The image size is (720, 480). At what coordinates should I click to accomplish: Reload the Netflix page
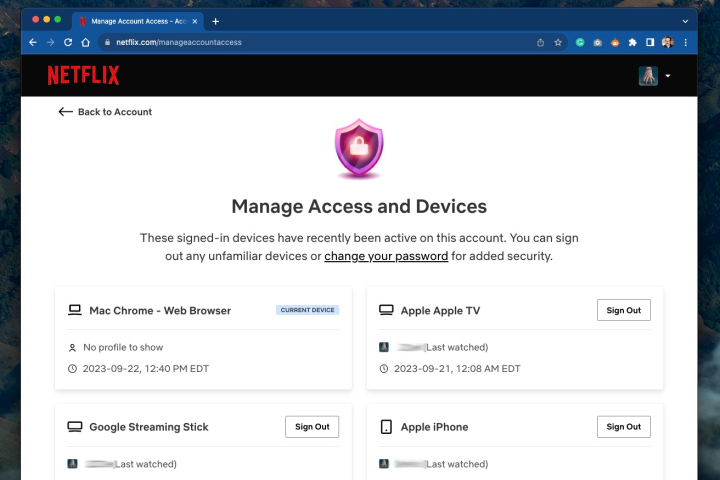(x=68, y=42)
